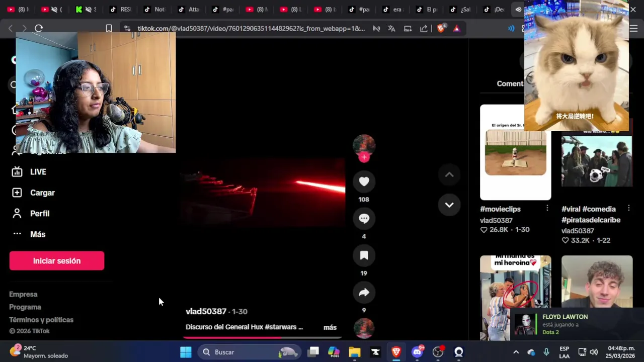644x362 pixels.
Task: Click the #starwars hashtag in caption
Action: 280,327
